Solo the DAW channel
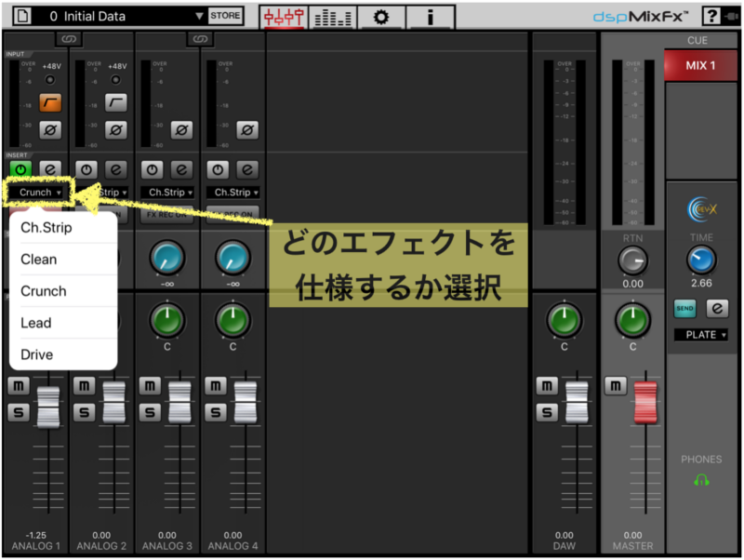The width and height of the screenshot is (744, 560). 547,412
